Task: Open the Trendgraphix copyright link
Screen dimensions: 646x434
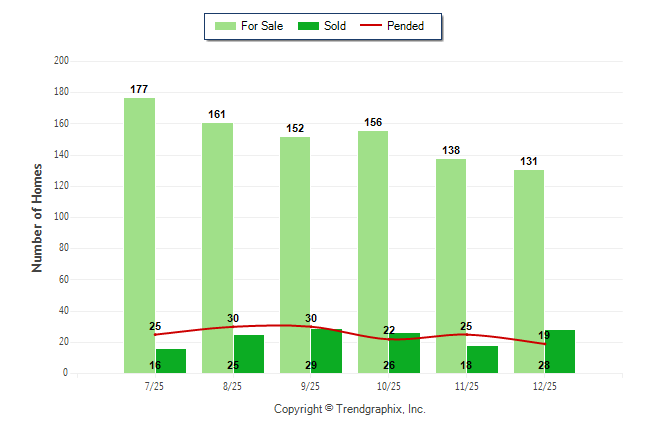Action: point(350,409)
